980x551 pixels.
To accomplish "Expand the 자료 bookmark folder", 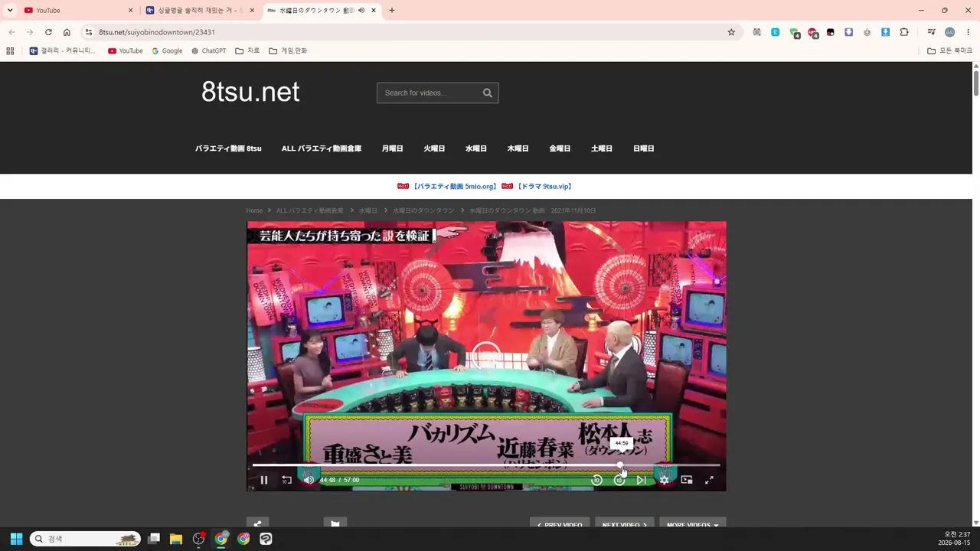I will point(247,51).
